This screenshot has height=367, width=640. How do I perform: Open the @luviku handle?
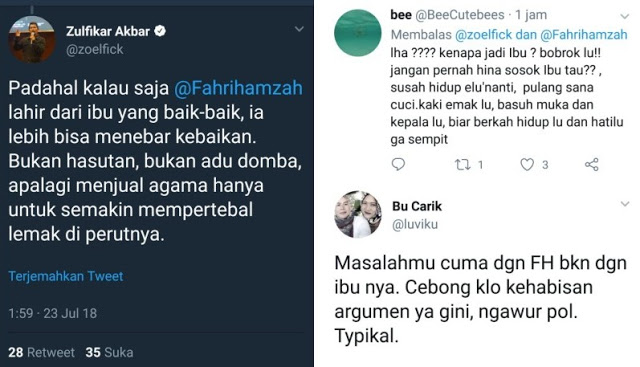[415, 225]
